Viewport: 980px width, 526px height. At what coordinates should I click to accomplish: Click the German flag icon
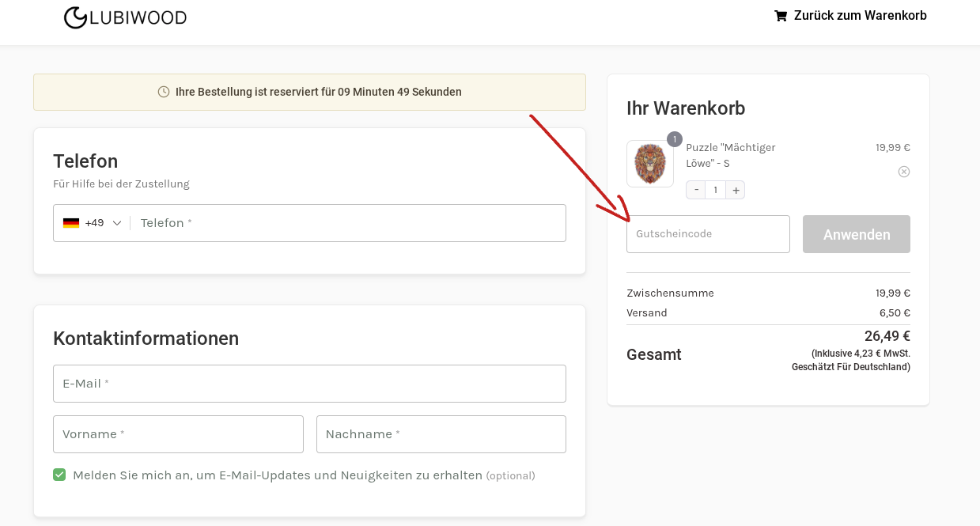point(71,223)
